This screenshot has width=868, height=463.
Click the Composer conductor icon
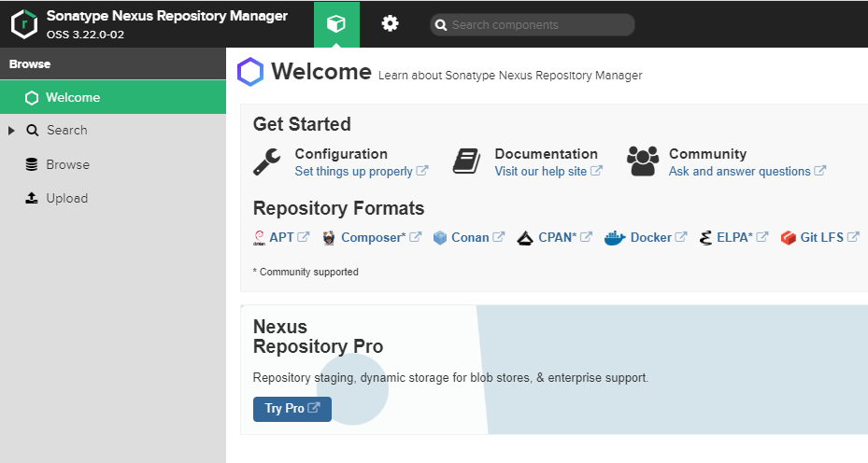pos(329,238)
